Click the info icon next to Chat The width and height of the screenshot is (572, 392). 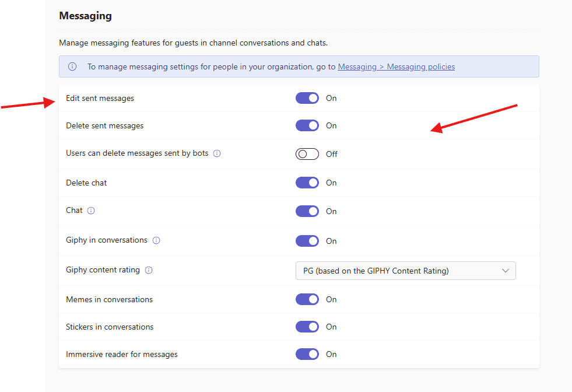[91, 211]
